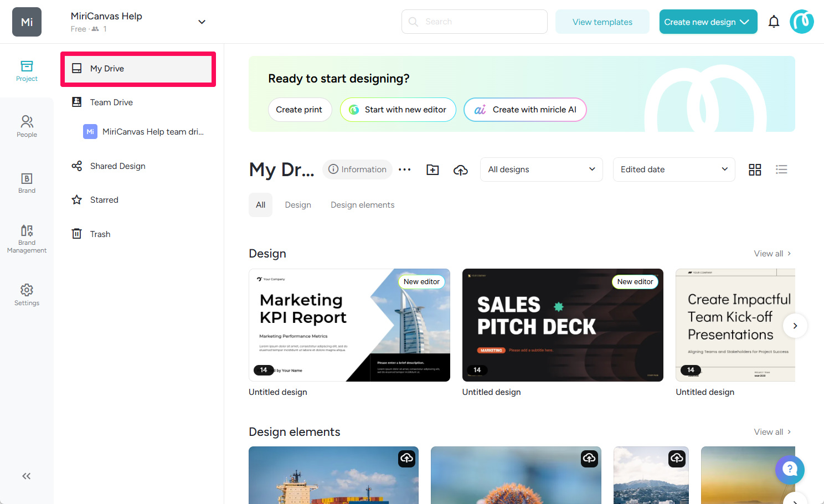824x504 pixels.
Task: Collapse the sidebar with double-arrow icon
Action: point(26,476)
